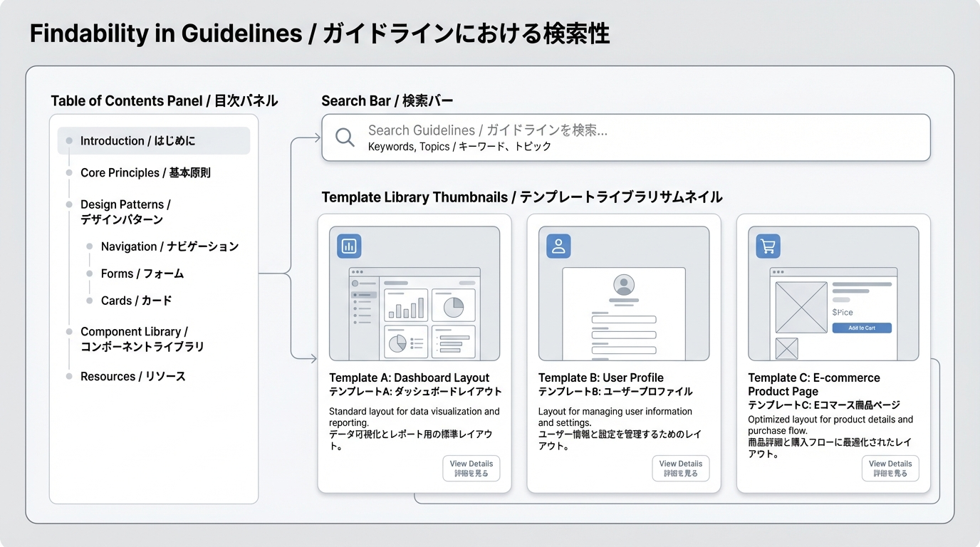Image resolution: width=980 pixels, height=547 pixels.
Task: Click View Details on Template B User Profile
Action: (681, 469)
